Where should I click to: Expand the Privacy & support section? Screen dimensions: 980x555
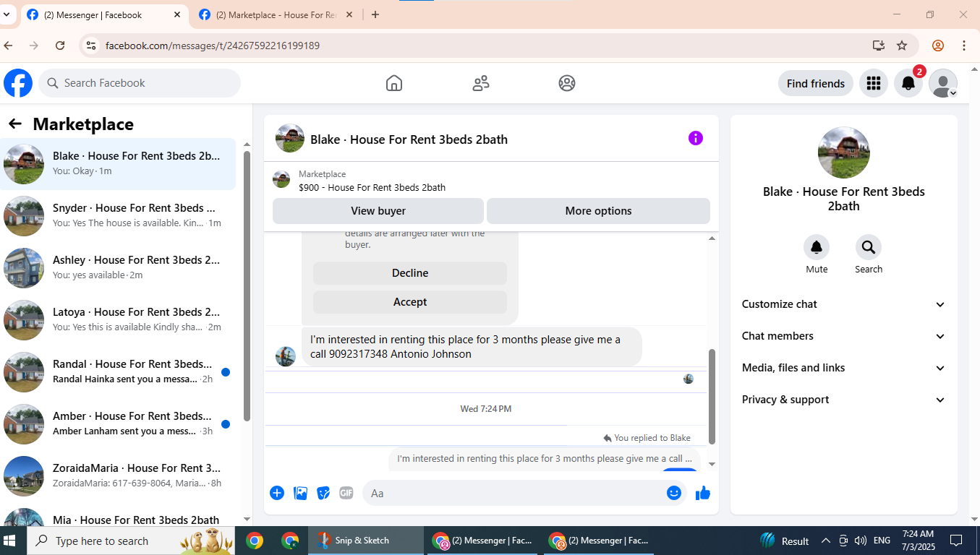point(843,400)
